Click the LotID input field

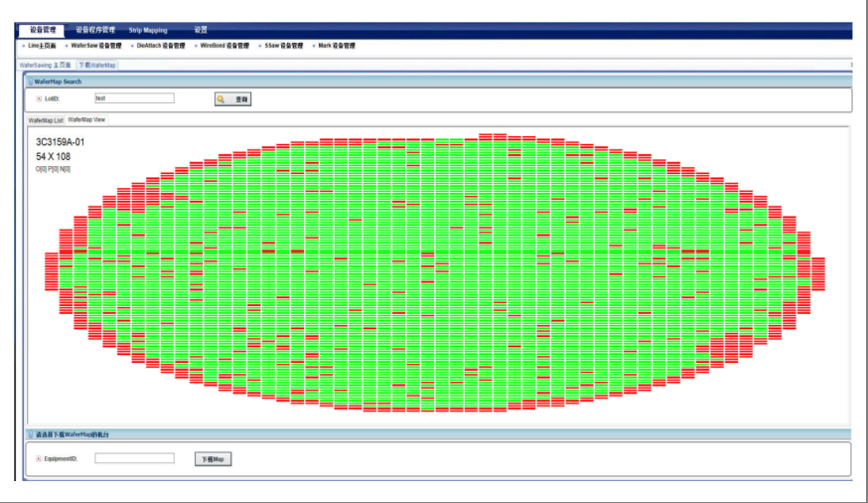pos(134,98)
